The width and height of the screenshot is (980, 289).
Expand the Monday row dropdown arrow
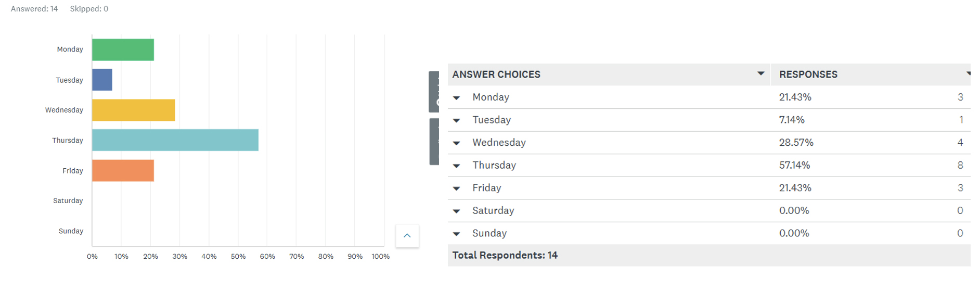tap(457, 98)
